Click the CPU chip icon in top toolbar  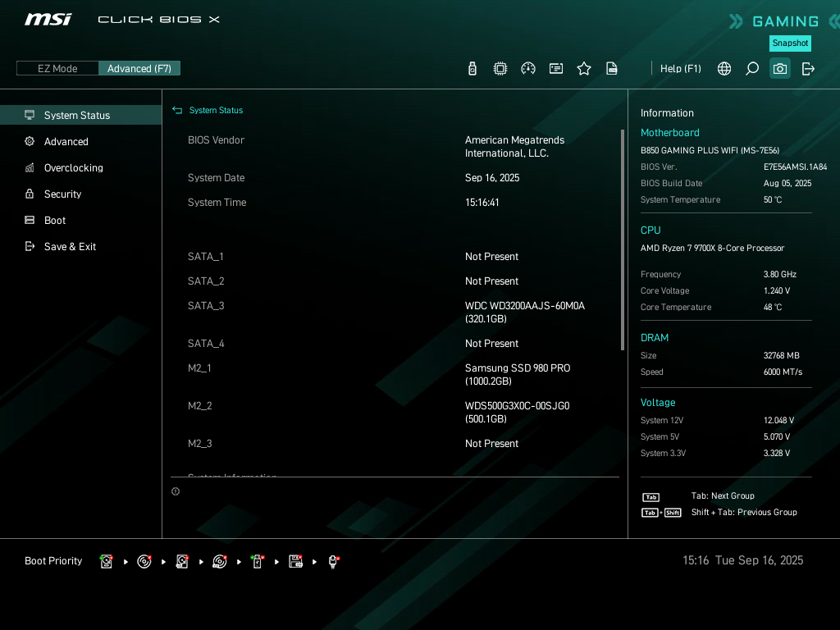click(500, 69)
